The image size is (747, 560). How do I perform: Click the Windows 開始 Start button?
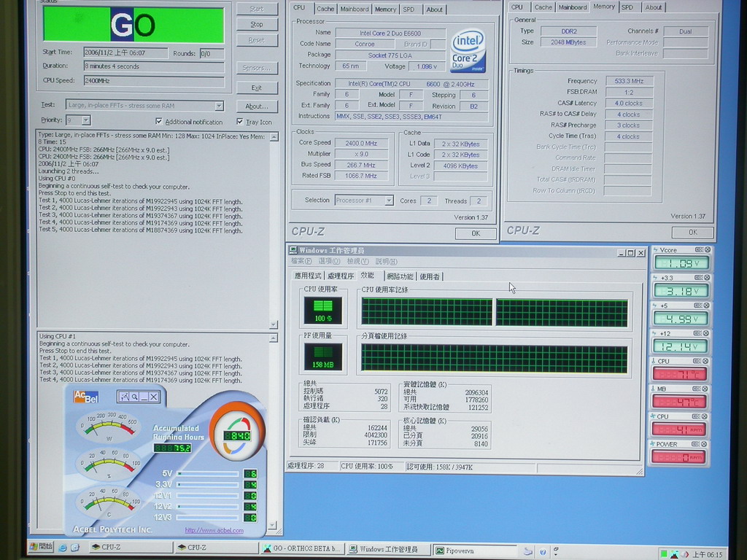tap(42, 547)
